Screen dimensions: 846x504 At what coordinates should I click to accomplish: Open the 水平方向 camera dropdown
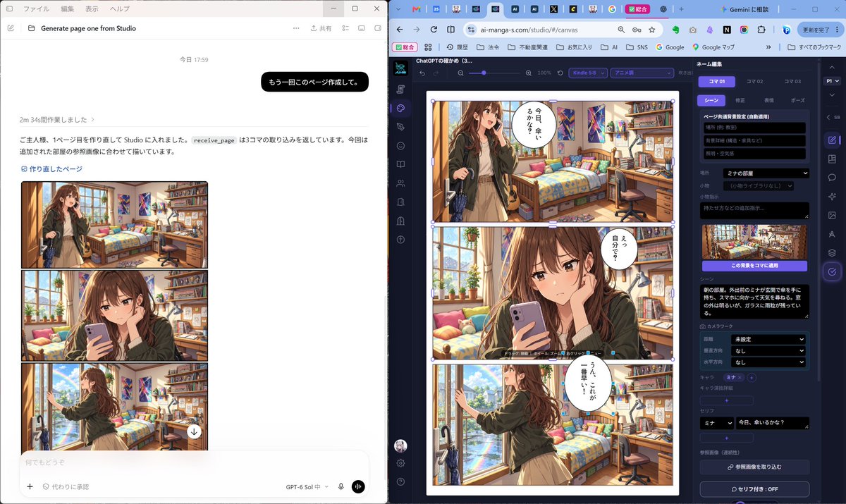click(768, 362)
